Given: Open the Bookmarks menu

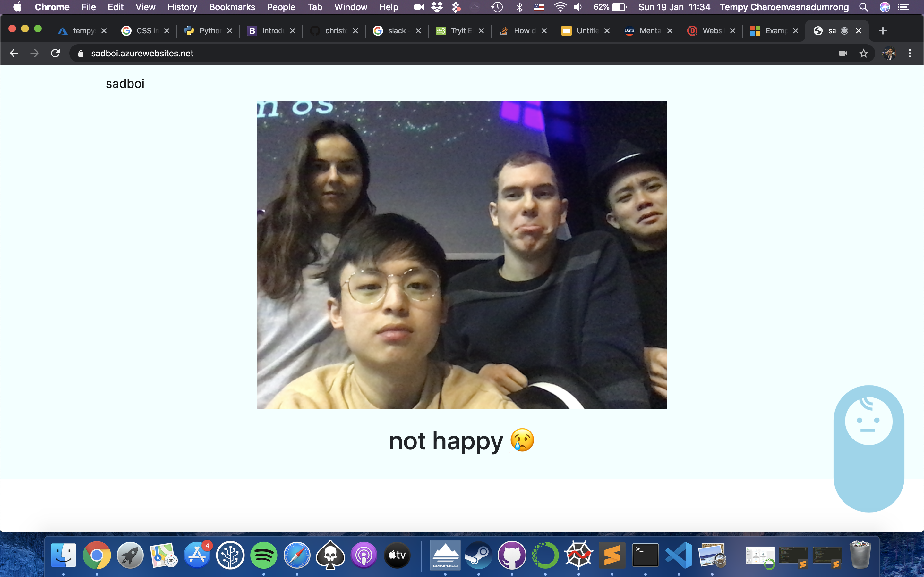Looking at the screenshot, I should point(232,7).
